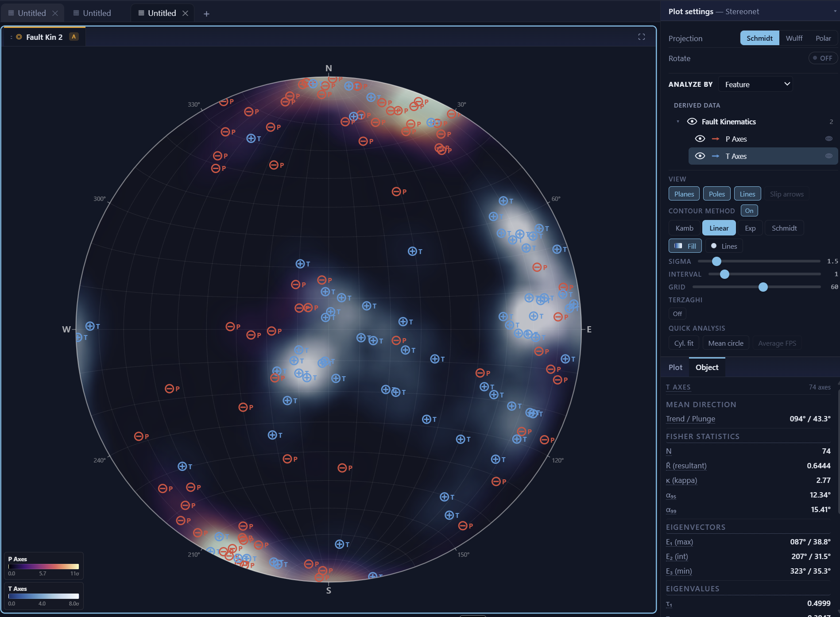Click the T Axes legend color bar
This screenshot has width=840, height=617.
(43, 596)
